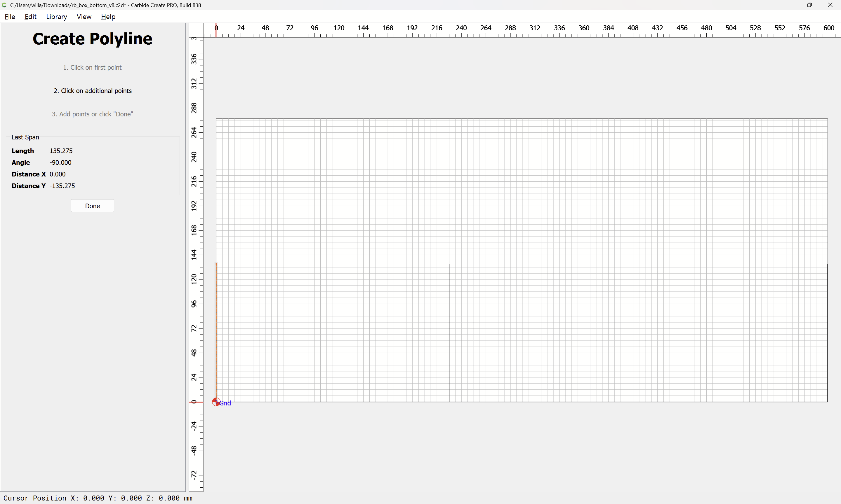
Task: Click the 240 mark on horizontal ruler
Action: 461,28
